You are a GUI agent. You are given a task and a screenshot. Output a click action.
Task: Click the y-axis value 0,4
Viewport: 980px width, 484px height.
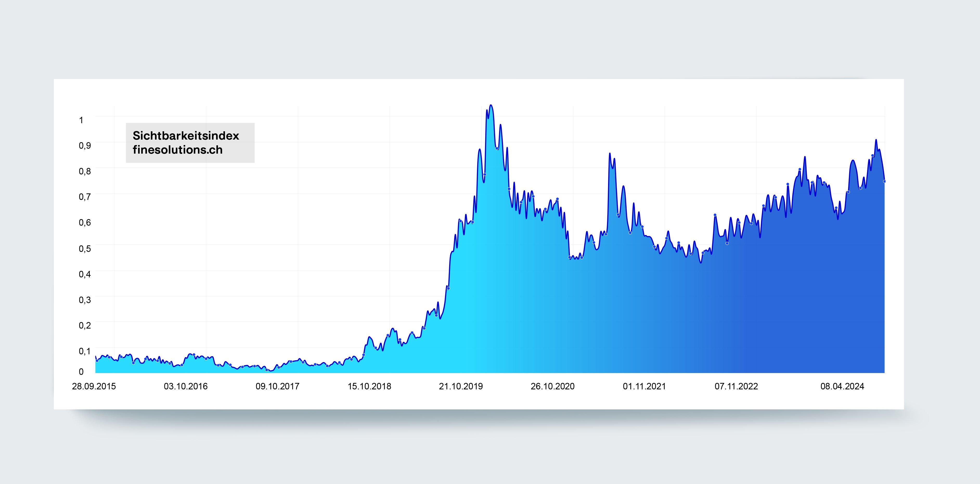pos(85,274)
